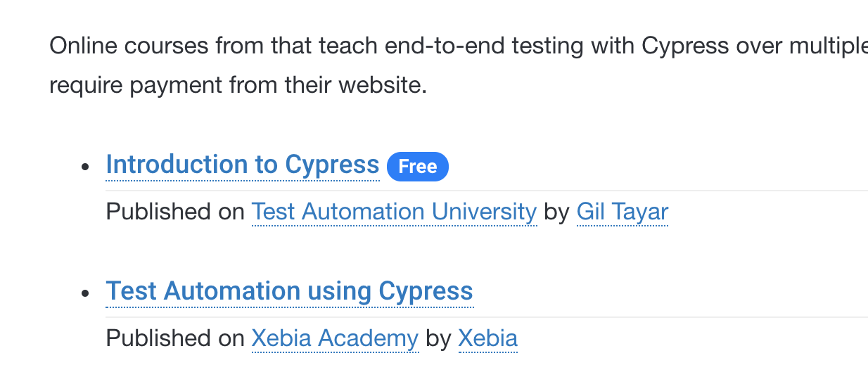Click the word "by" before Xebia
Image resolution: width=868 pixels, height=384 pixels.
(438, 338)
